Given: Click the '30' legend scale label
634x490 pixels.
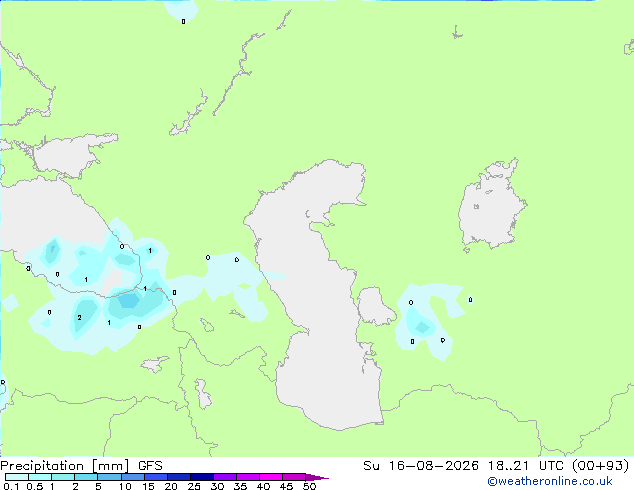Looking at the screenshot, I should 217,486.
